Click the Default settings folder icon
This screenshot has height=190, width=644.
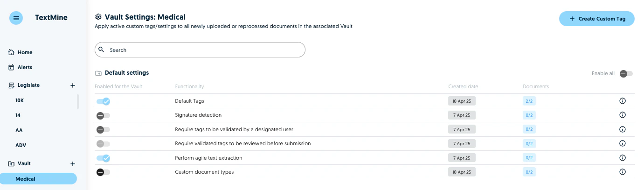pyautogui.click(x=98, y=73)
